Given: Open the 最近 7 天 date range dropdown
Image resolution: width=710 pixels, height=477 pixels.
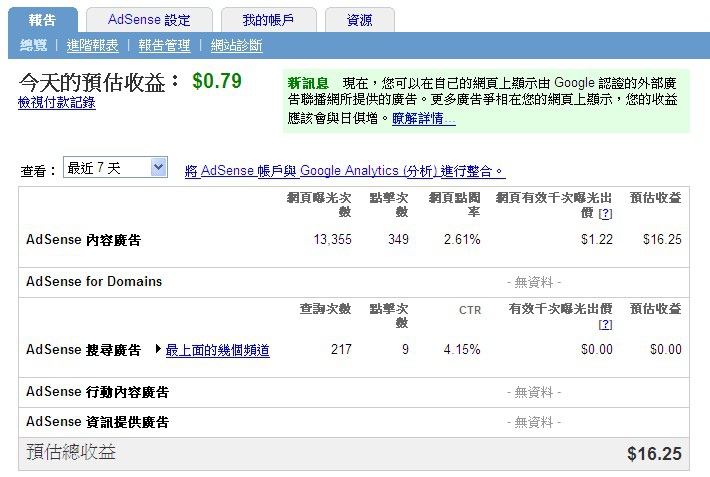Looking at the screenshot, I should 115,168.
